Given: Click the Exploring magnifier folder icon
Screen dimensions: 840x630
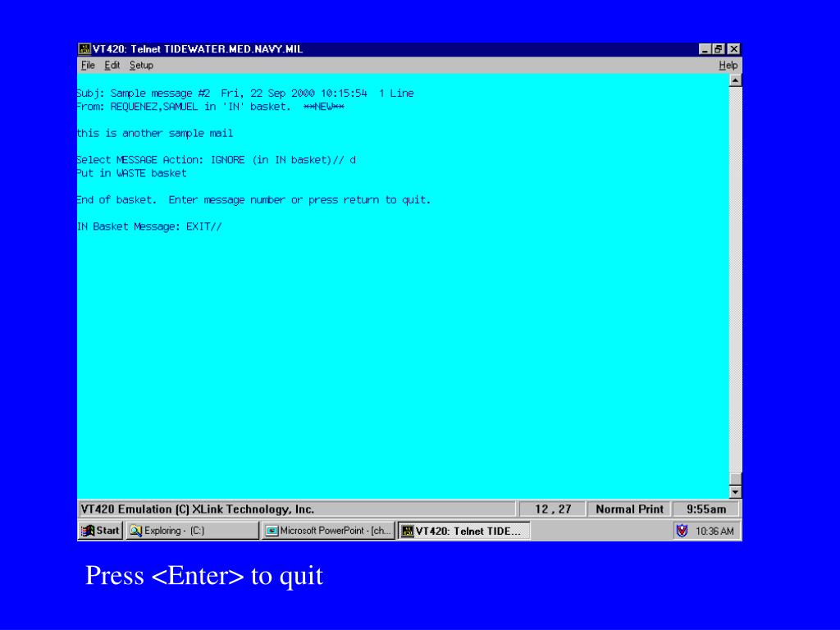Looking at the screenshot, I should coord(136,531).
